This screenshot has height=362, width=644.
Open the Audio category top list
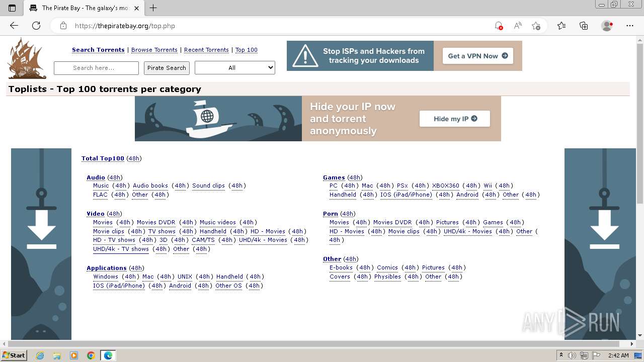(96, 177)
